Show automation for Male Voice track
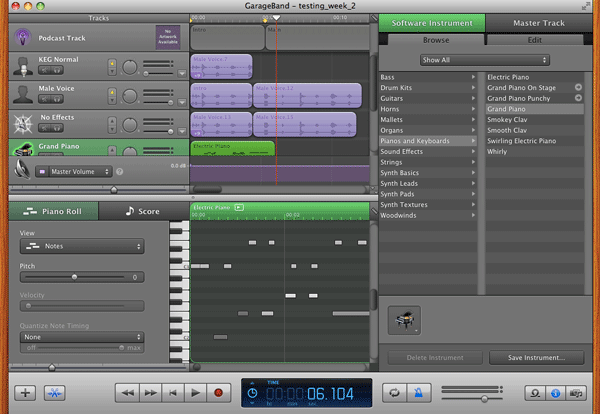The width and height of the screenshot is (600, 414). pyautogui.click(x=182, y=102)
